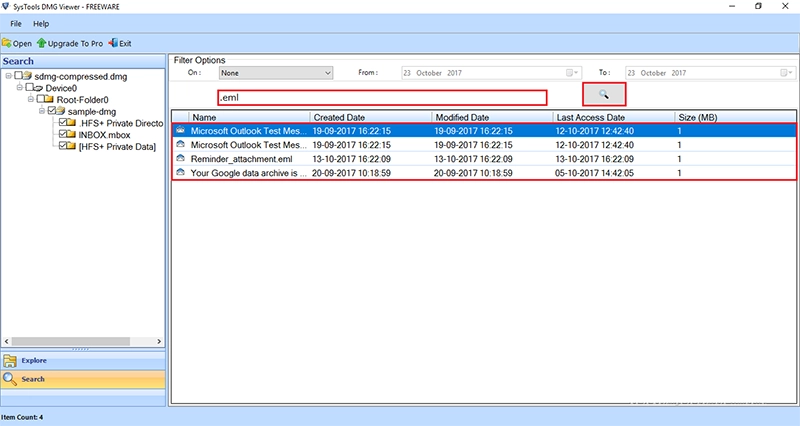Sort by the Last Access Date column header
The width and height of the screenshot is (800, 426).
point(614,117)
